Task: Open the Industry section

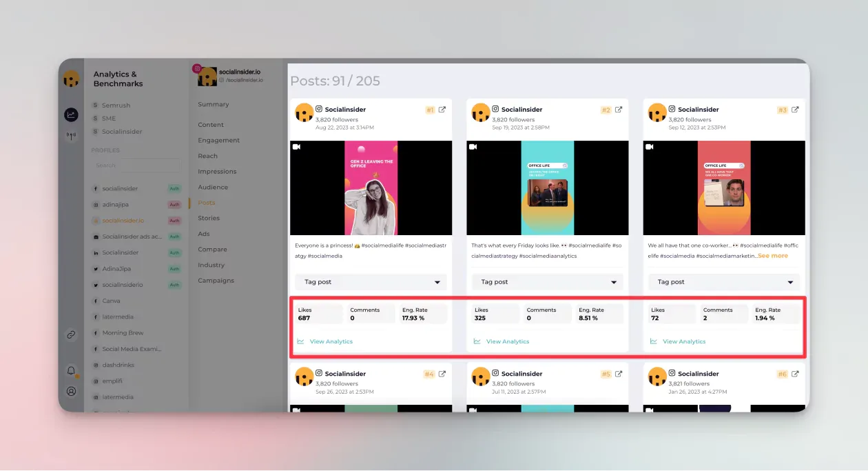Action: click(211, 265)
